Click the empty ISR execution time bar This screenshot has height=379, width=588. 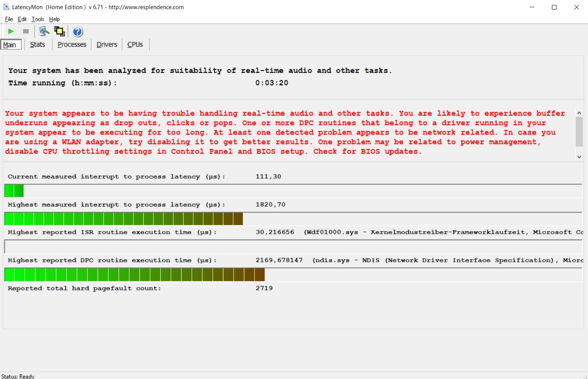coord(293,247)
